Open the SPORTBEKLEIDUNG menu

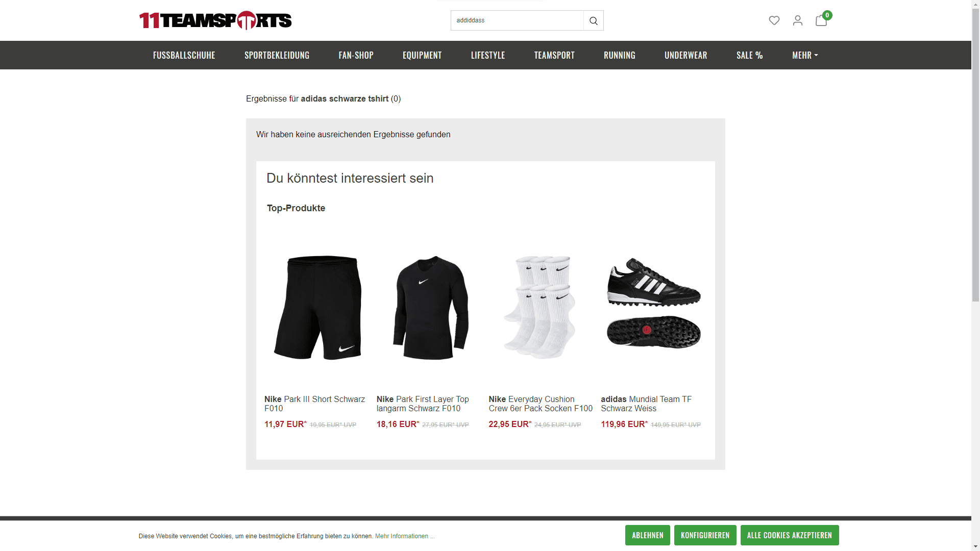277,55
